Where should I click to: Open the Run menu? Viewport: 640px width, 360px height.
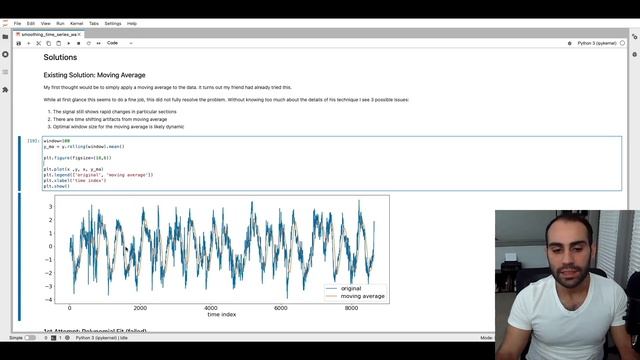(60, 24)
